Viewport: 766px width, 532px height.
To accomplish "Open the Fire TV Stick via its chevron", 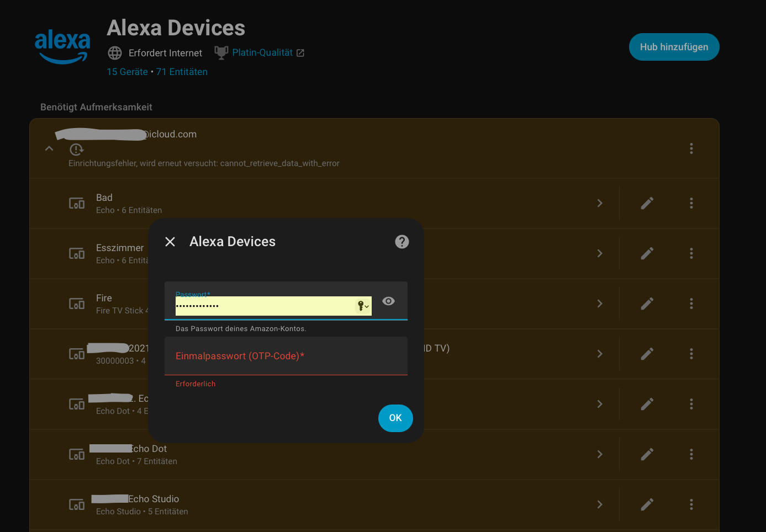I will tap(600, 304).
